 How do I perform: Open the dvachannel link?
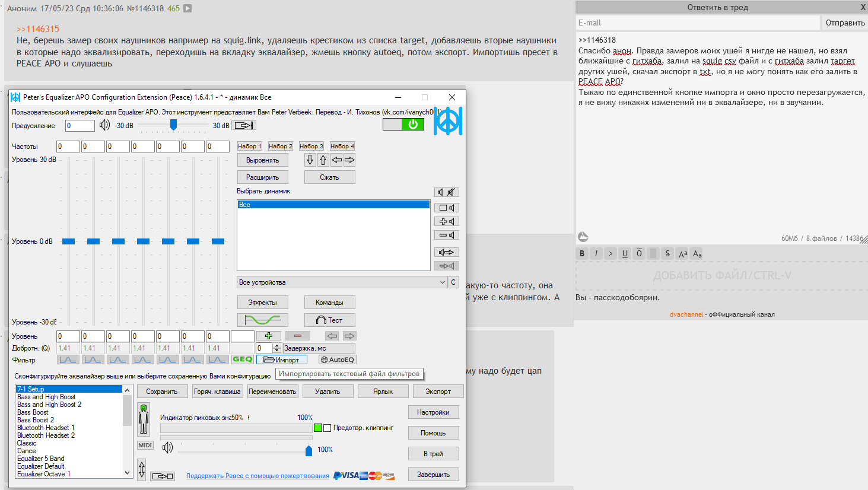[x=686, y=314]
